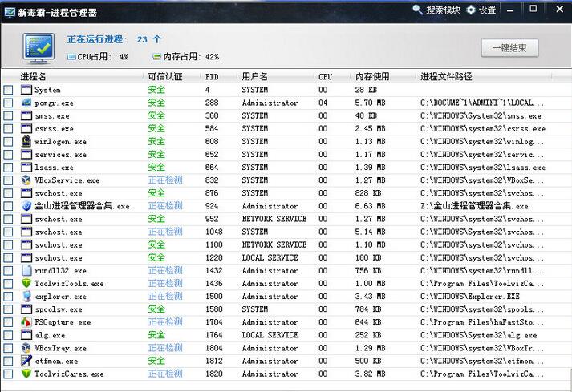Image resolution: width=572 pixels, height=392 pixels.
Task: Click the PID column header
Action: pos(212,77)
